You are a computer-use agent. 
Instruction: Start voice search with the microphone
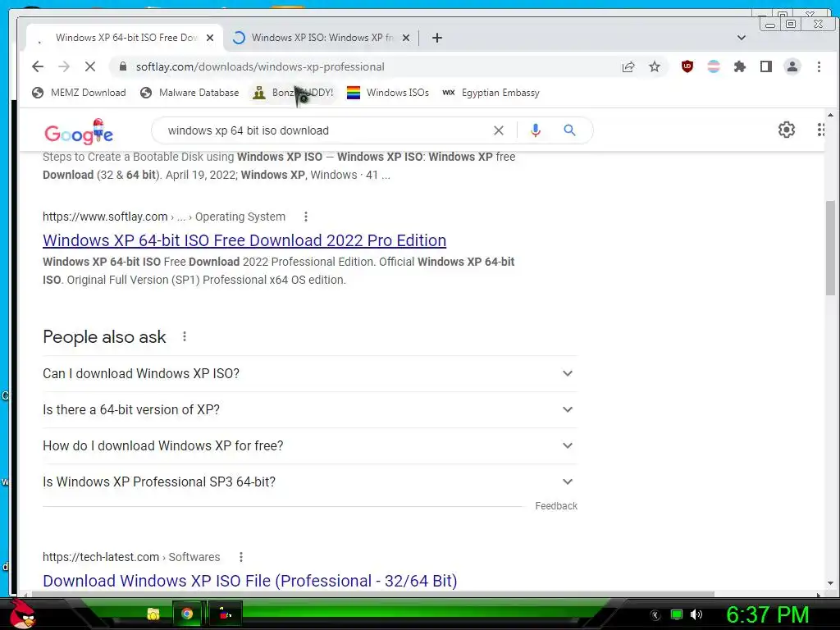pos(535,130)
